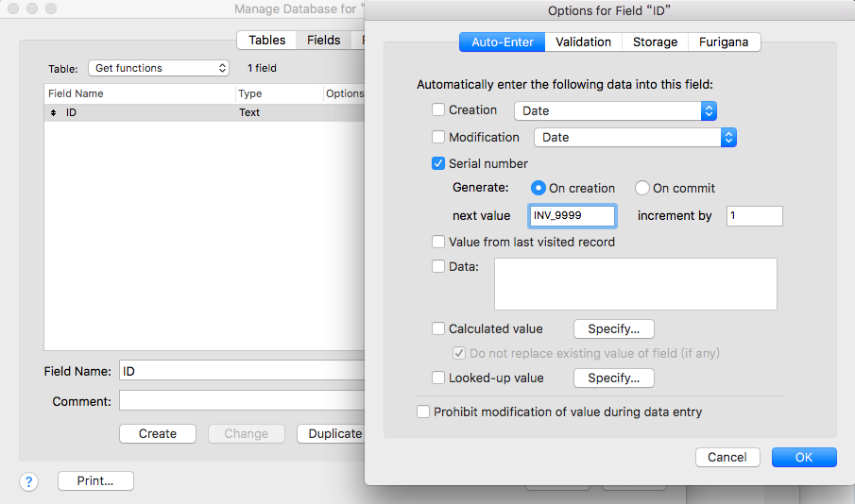This screenshot has height=504, width=855.
Task: Open the Table selector showing Get functions
Action: point(159,68)
